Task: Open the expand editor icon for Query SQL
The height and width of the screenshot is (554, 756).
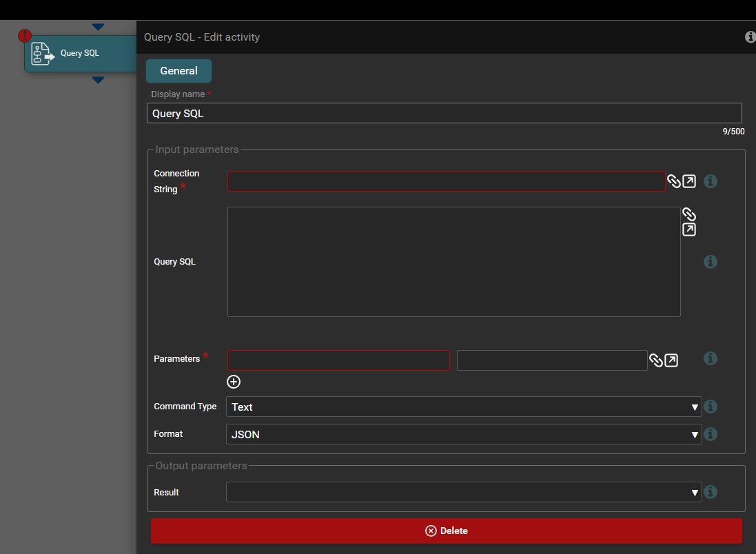Action: coord(688,229)
